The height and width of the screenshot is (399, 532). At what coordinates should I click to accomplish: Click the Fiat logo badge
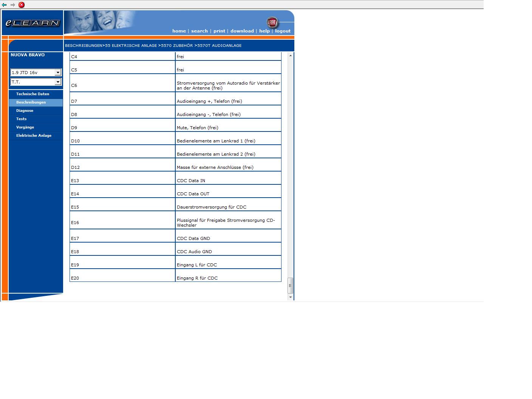pos(272,22)
